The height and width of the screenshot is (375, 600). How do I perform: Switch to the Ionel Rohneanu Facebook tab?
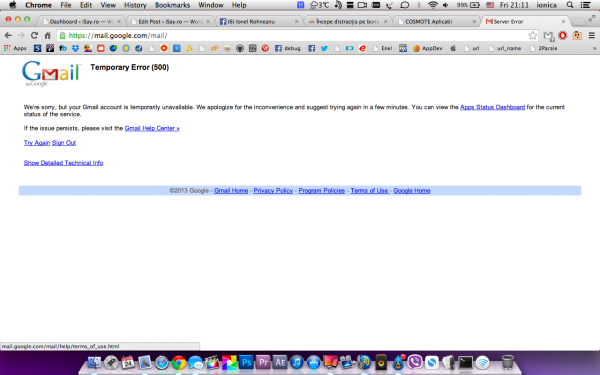pyautogui.click(x=259, y=21)
